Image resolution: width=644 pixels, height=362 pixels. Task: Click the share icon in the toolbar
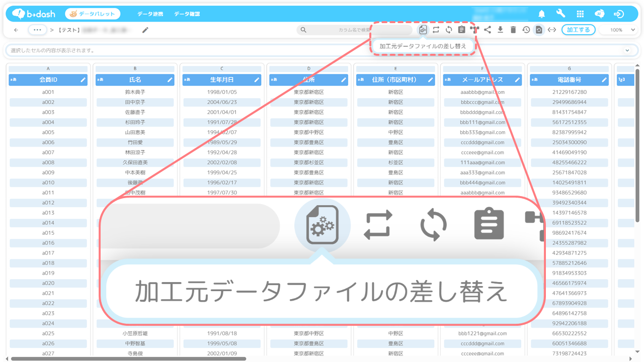(x=488, y=30)
